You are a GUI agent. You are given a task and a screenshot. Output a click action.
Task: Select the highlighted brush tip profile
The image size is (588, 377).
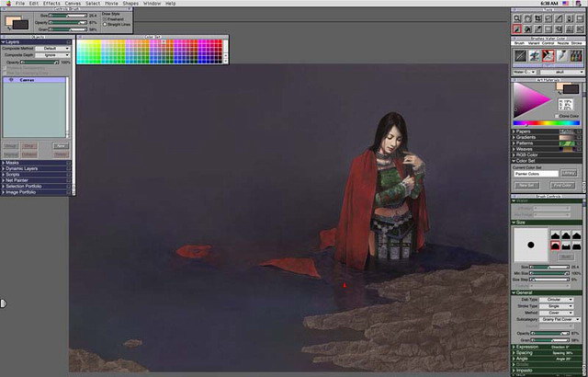[x=556, y=245]
